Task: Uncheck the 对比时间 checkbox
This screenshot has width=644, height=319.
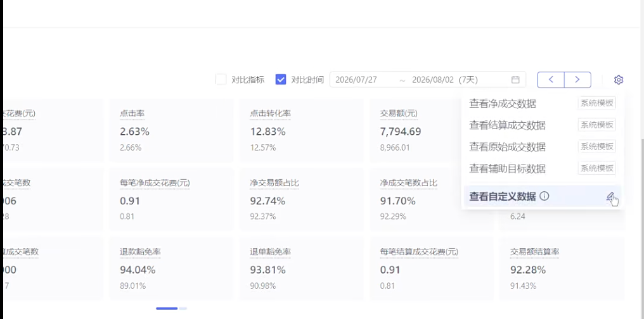Action: pos(281,80)
